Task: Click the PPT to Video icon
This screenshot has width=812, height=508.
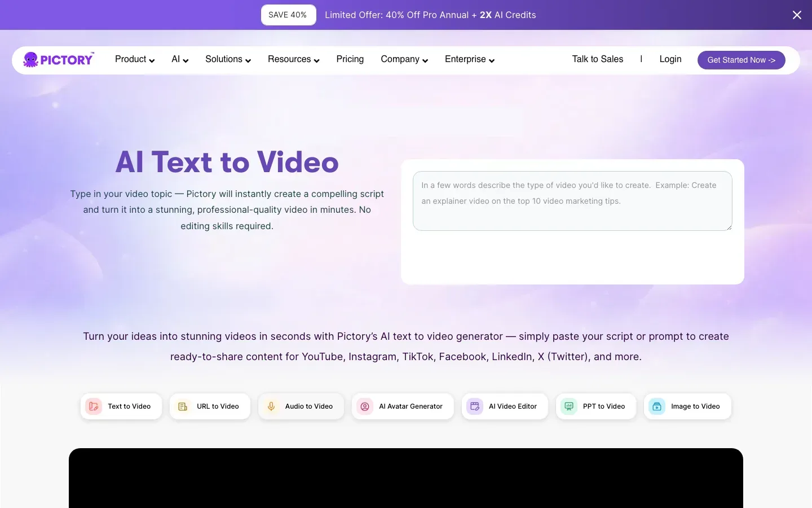Action: coord(569,406)
